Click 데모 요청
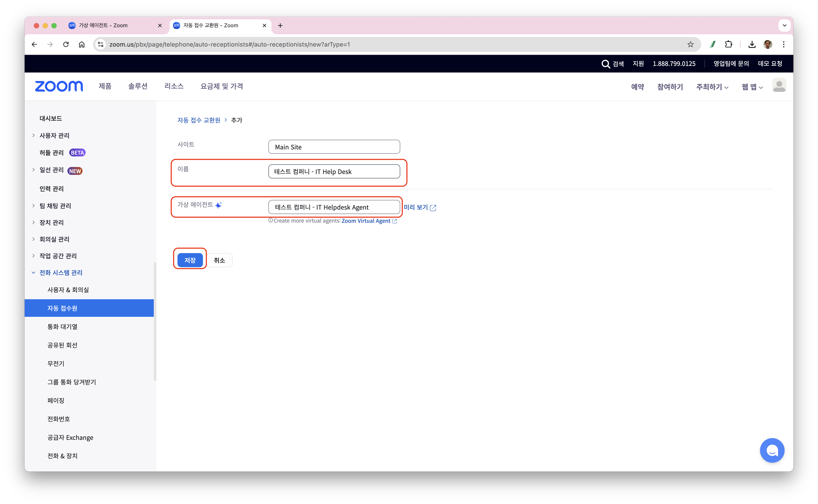The image size is (818, 504). tap(770, 64)
